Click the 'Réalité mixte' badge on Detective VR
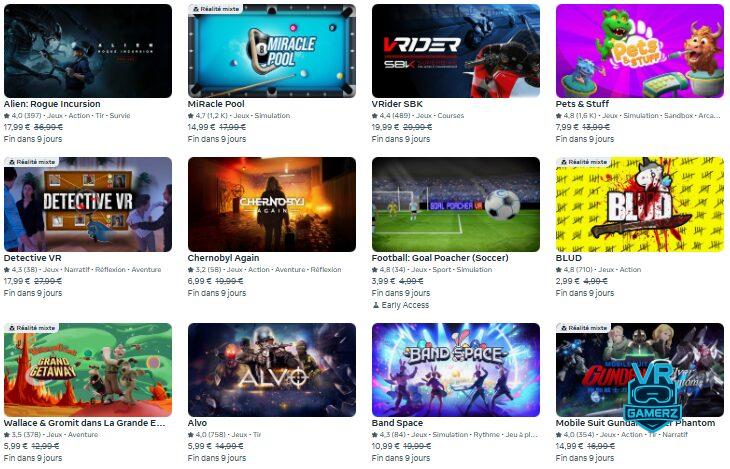This screenshot has width=730, height=469. pyautogui.click(x=32, y=162)
